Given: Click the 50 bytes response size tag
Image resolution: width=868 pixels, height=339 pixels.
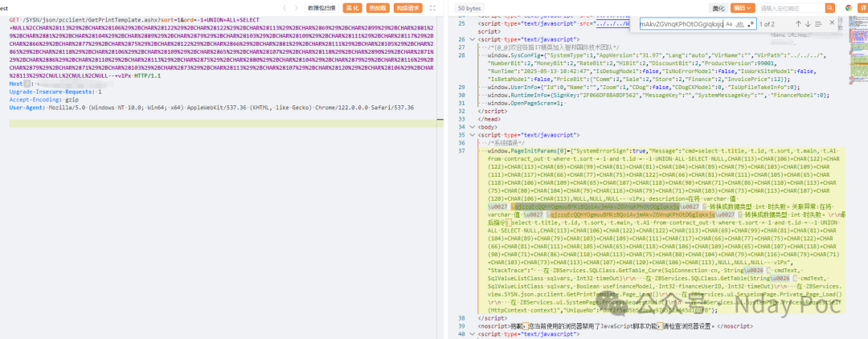Looking at the screenshot, I should (x=469, y=8).
